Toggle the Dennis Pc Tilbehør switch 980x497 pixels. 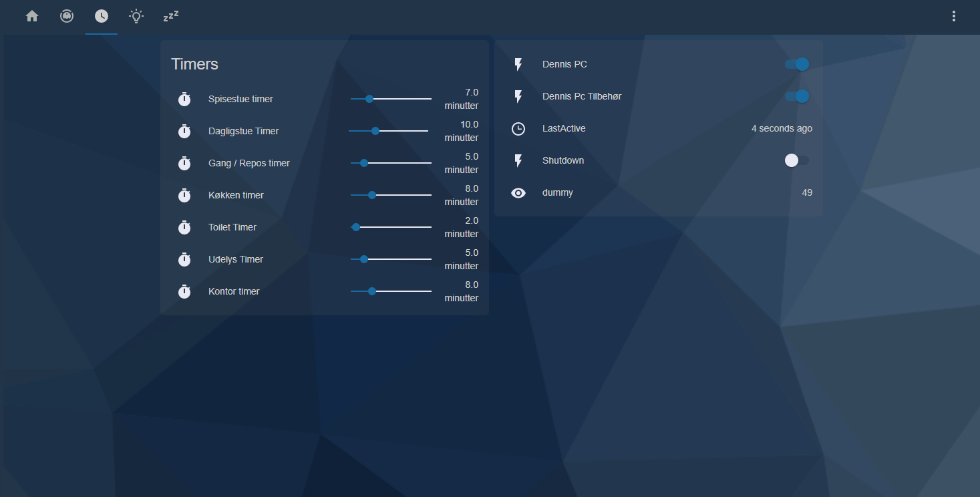click(797, 96)
